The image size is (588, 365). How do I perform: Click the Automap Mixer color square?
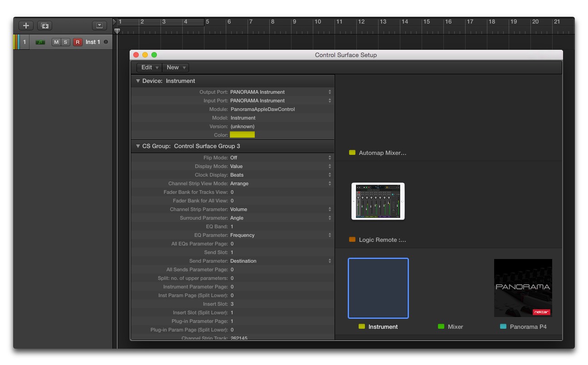pyautogui.click(x=352, y=153)
